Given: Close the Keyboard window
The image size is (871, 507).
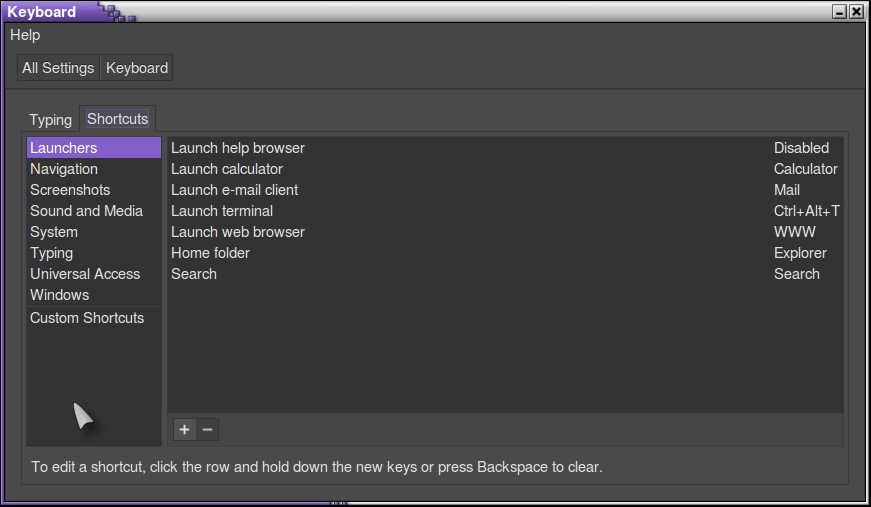Looking at the screenshot, I should point(856,12).
